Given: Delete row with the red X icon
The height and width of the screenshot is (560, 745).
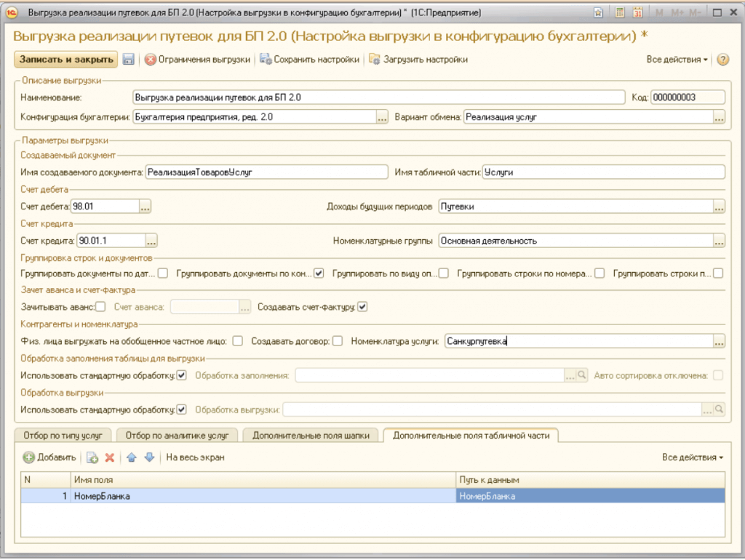Looking at the screenshot, I should point(110,457).
